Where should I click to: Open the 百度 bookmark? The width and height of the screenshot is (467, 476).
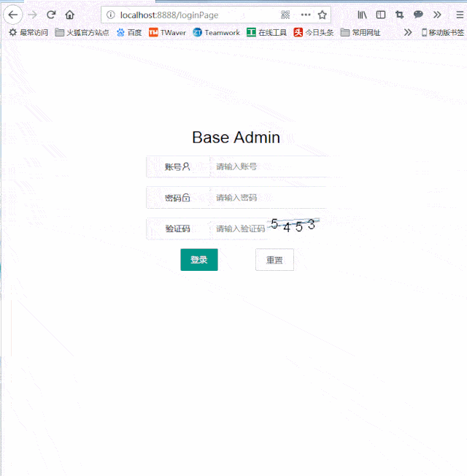tap(129, 32)
